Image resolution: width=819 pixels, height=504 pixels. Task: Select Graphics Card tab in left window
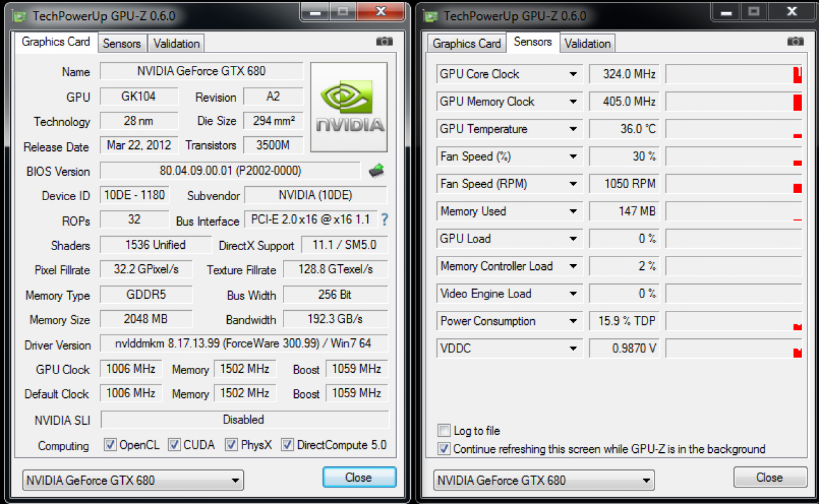click(56, 42)
